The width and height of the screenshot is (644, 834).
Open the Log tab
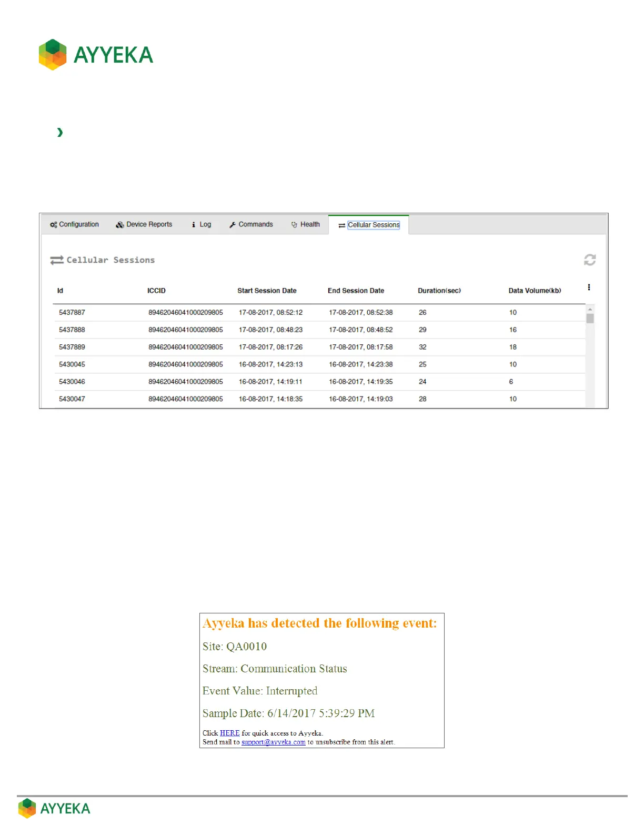click(x=202, y=224)
